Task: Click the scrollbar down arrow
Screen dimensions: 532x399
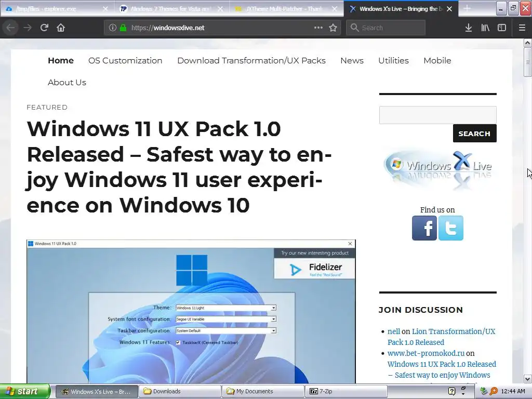Action: click(x=528, y=379)
